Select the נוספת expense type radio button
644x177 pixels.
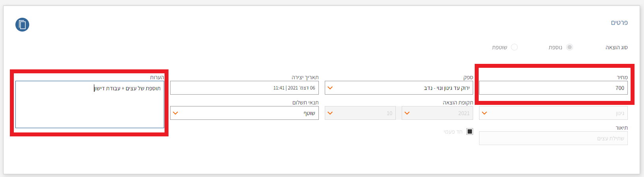point(569,47)
